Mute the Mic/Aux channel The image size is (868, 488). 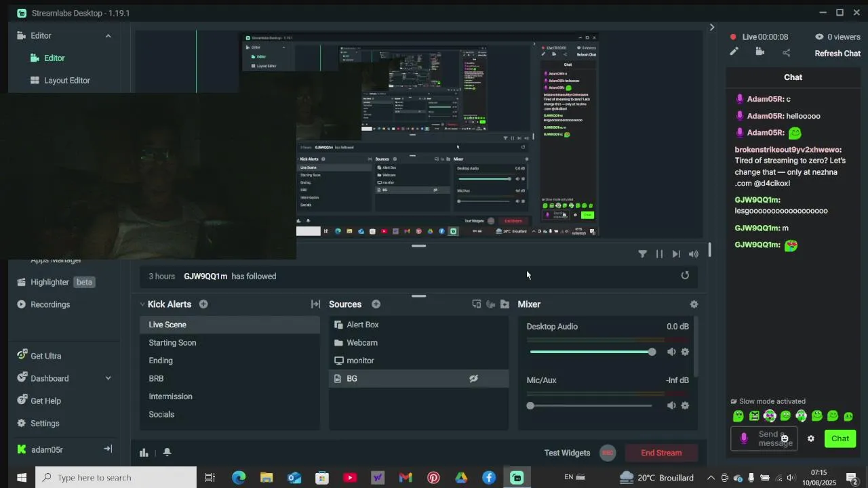tap(671, 405)
